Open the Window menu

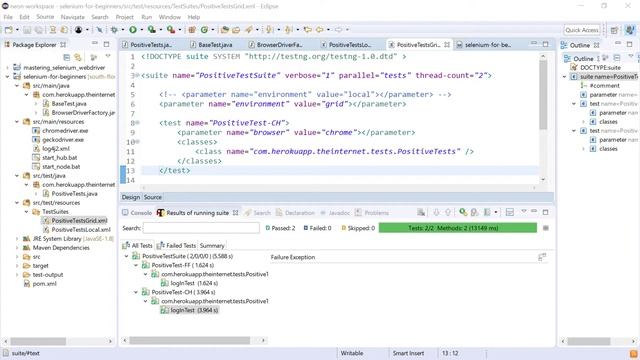point(169,17)
